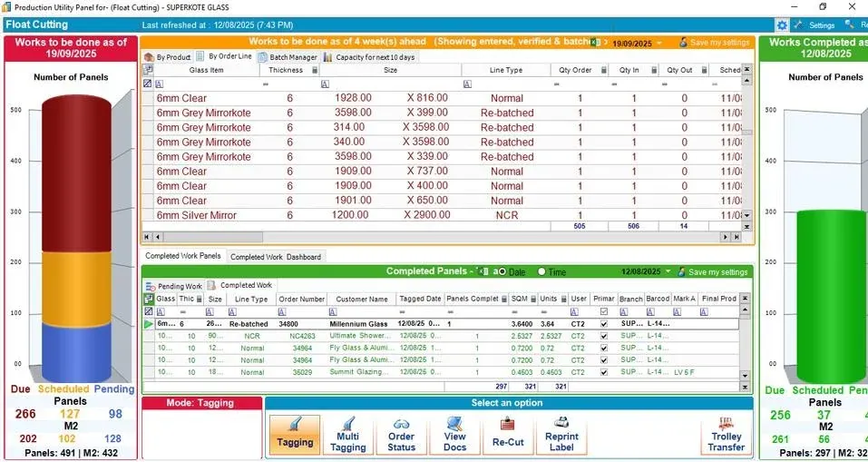
Task: Toggle Primary checkbox for first Fly Glass row
Action: pyautogui.click(x=604, y=349)
